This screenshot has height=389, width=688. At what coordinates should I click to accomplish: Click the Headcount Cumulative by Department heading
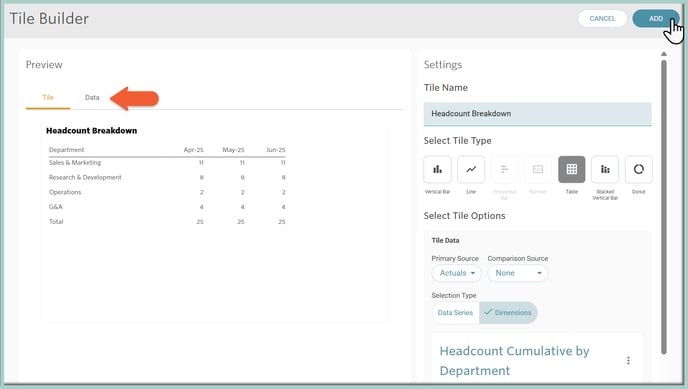coord(514,360)
